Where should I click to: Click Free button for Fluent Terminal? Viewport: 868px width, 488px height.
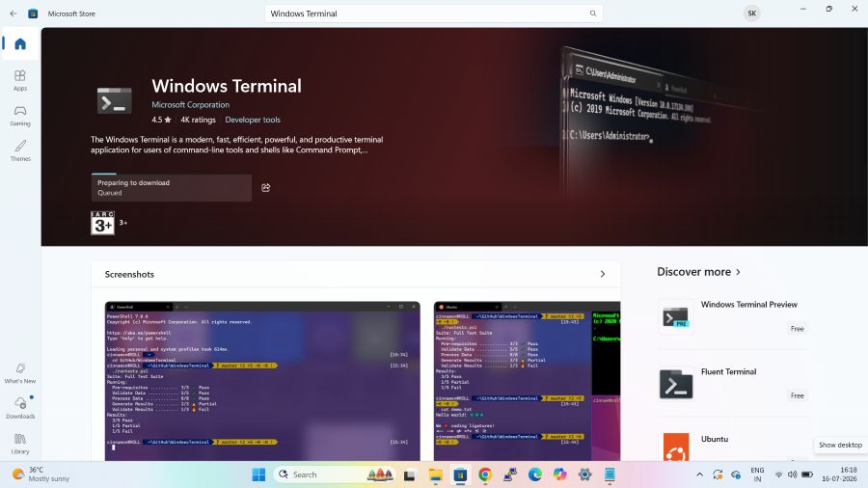point(797,395)
